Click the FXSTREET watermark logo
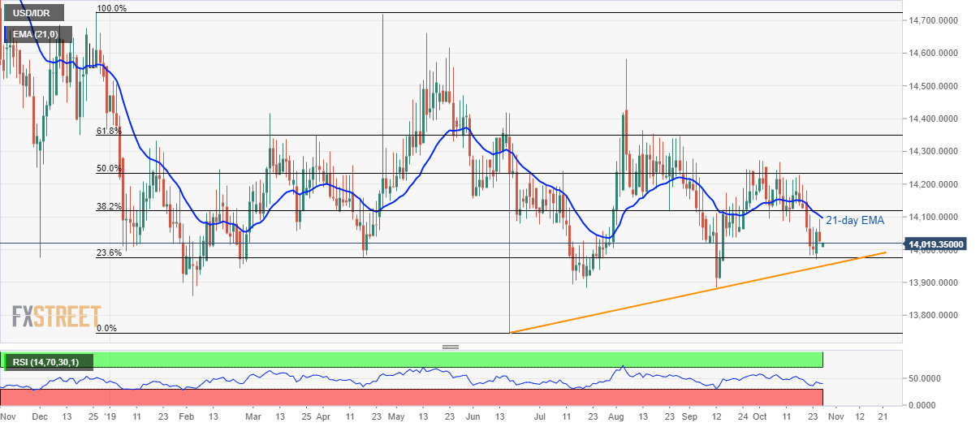Screen dimensions: 980x427 (x=57, y=315)
